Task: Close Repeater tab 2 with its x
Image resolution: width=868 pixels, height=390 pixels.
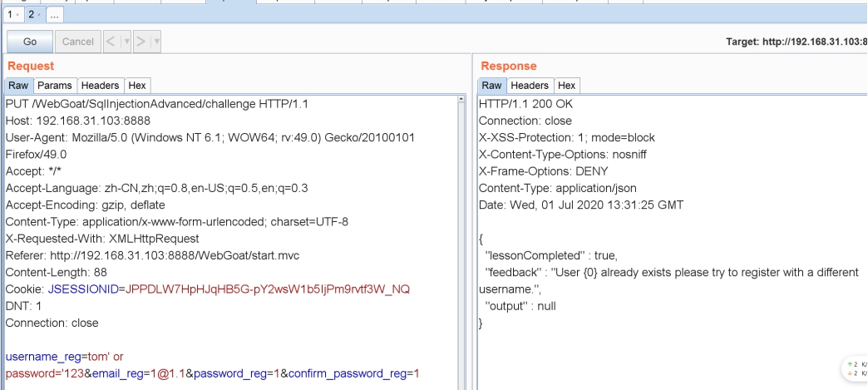Action: pos(39,16)
